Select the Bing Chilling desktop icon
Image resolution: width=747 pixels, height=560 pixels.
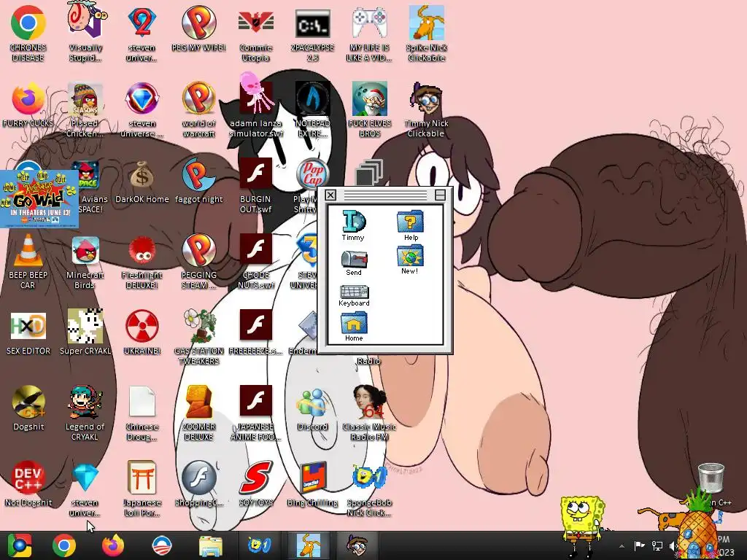(312, 483)
